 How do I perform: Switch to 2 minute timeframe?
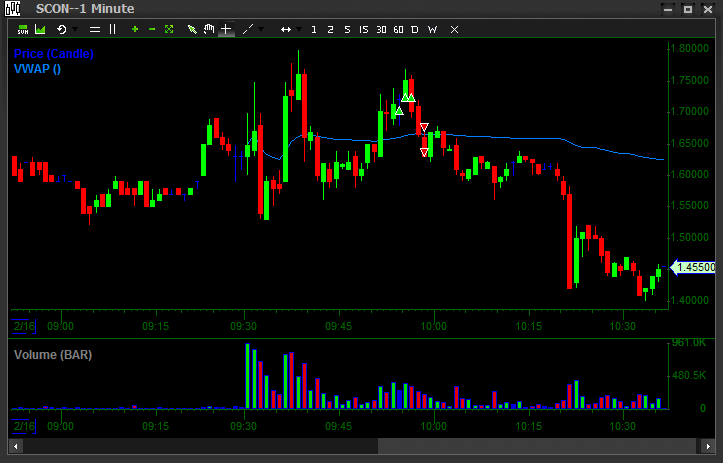pos(330,30)
